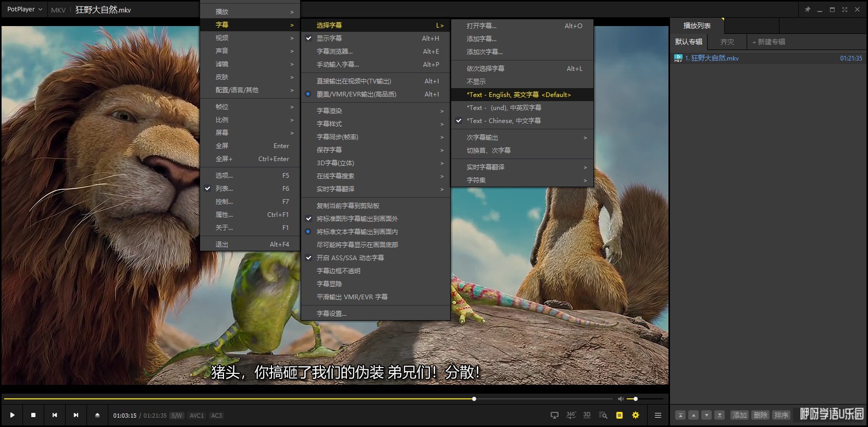Expand 字幕样式 submenu

375,124
